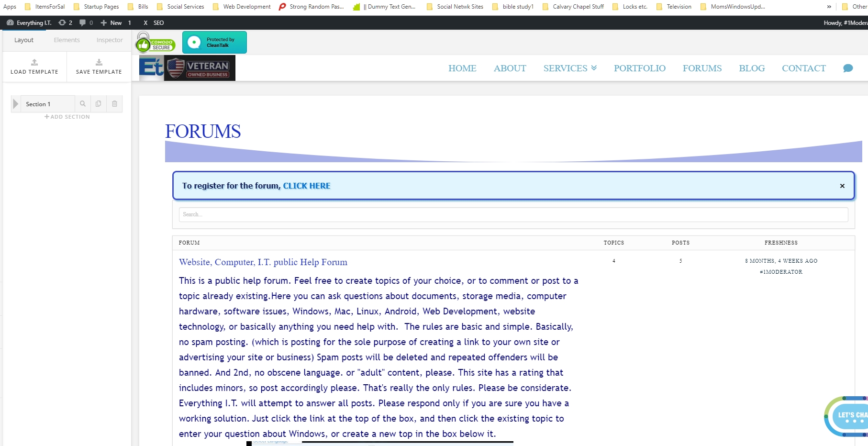The image size is (868, 446).
Task: Click the search icon in Section 1 row
Action: click(x=83, y=104)
